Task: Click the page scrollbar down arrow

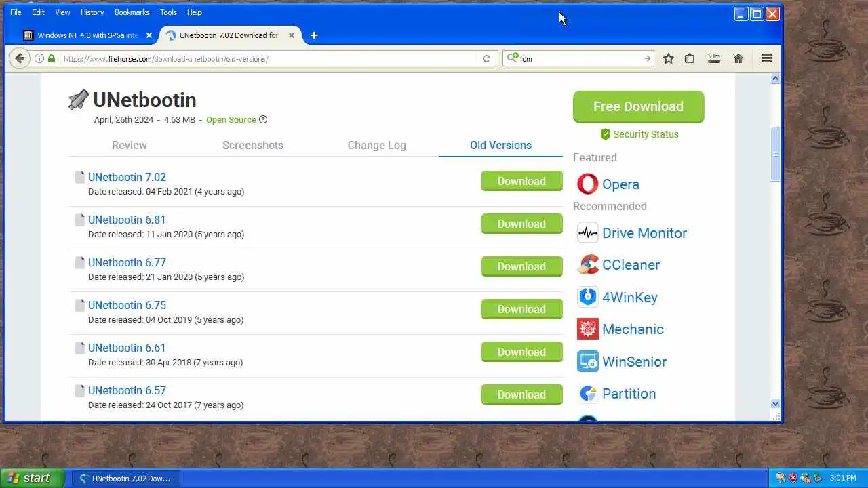Action: [x=776, y=404]
